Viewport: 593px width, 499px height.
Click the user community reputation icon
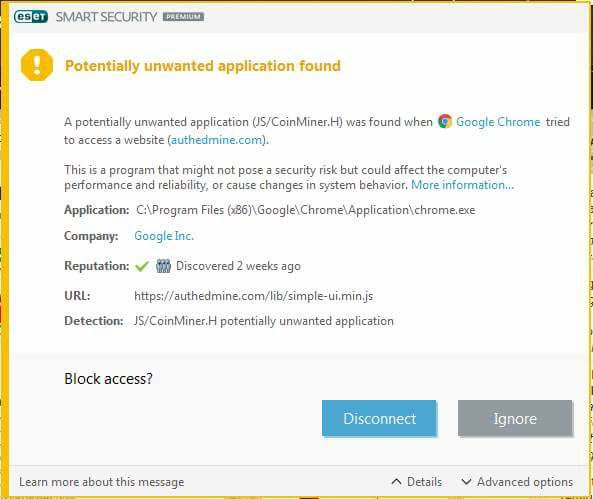(163, 266)
